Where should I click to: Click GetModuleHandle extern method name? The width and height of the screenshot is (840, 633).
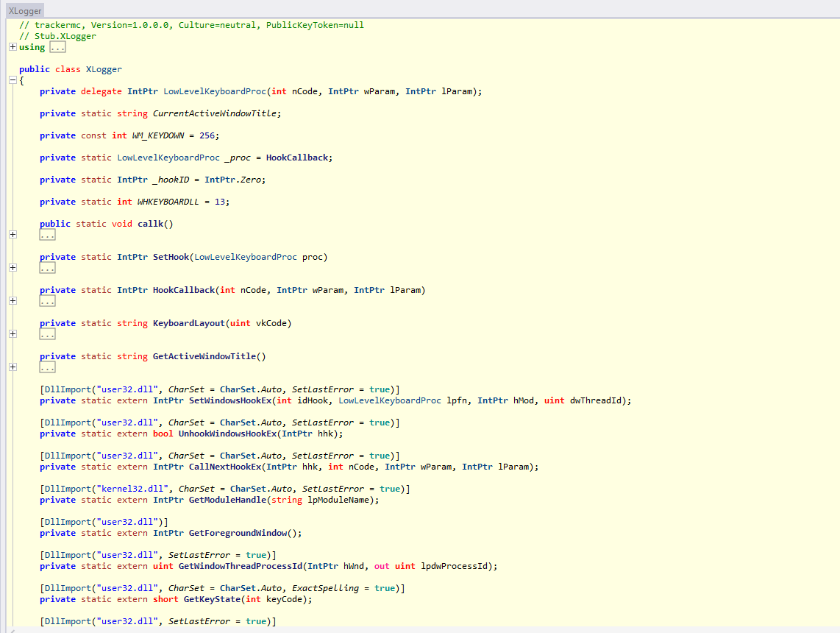227,500
